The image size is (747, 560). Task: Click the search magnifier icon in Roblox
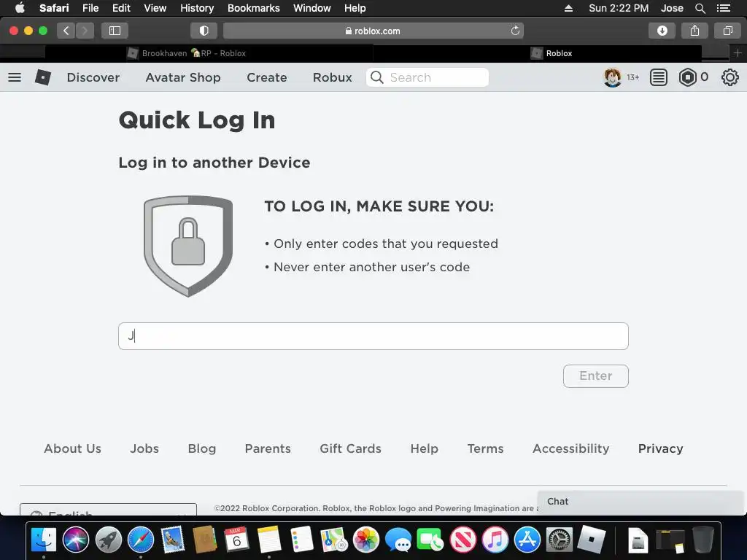point(377,77)
